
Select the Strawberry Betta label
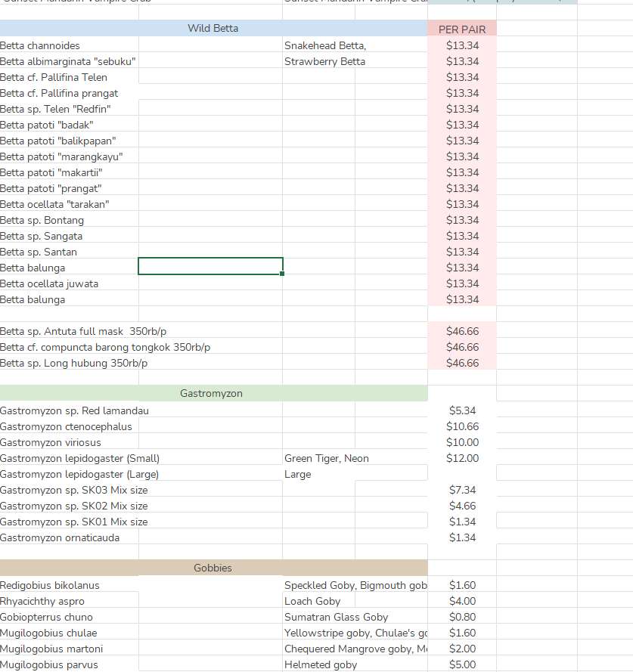coord(324,61)
